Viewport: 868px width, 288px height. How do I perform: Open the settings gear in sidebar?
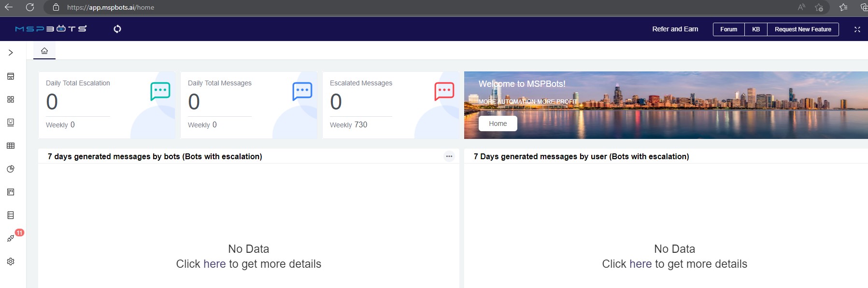pos(11,261)
